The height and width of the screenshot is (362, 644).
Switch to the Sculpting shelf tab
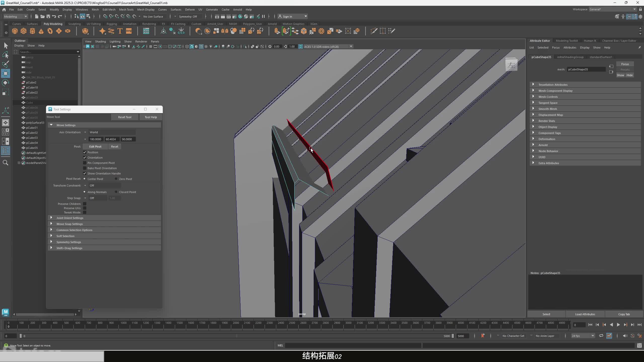pos(74,24)
